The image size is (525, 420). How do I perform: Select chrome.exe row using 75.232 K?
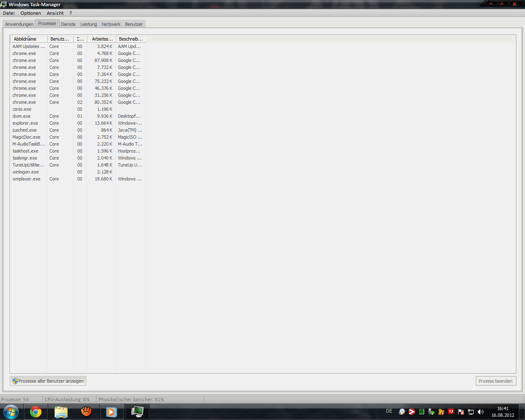78,81
